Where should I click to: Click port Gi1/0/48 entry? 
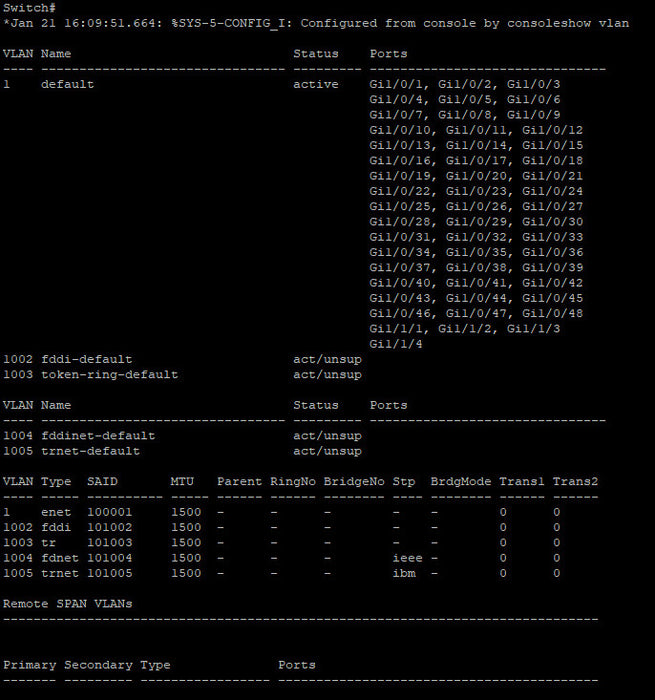click(553, 313)
